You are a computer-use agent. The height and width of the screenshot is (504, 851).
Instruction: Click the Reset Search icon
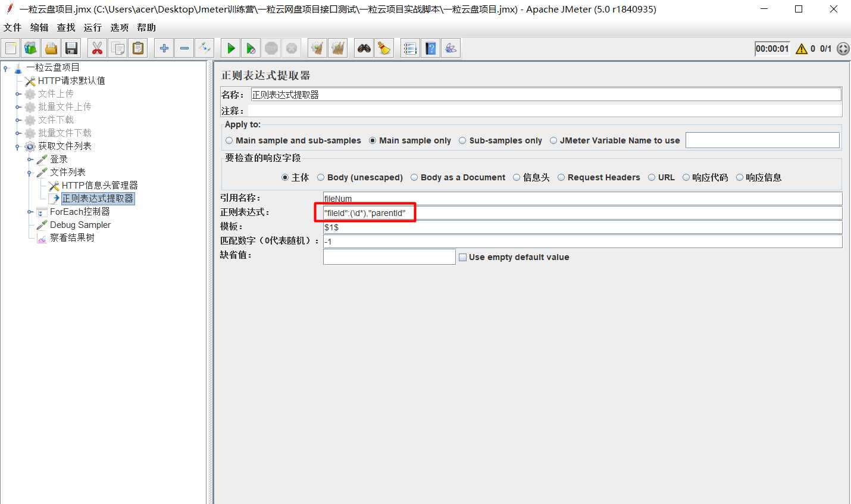tap(384, 48)
